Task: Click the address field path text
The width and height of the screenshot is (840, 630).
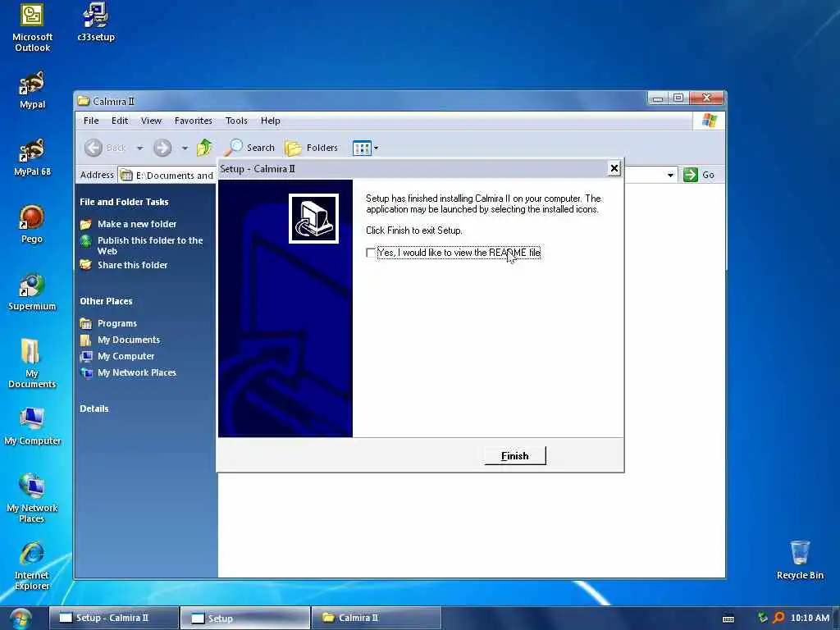Action: (x=174, y=176)
